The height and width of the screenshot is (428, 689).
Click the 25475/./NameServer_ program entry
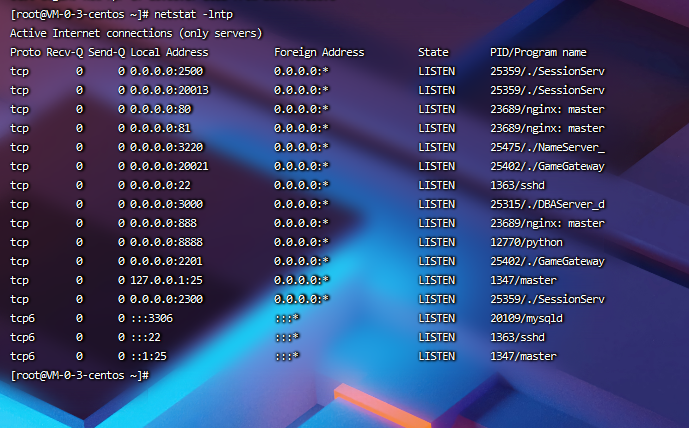coord(541,147)
